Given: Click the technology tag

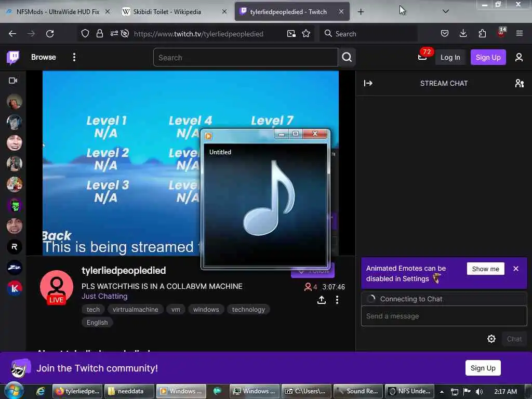Looking at the screenshot, I should (248, 310).
